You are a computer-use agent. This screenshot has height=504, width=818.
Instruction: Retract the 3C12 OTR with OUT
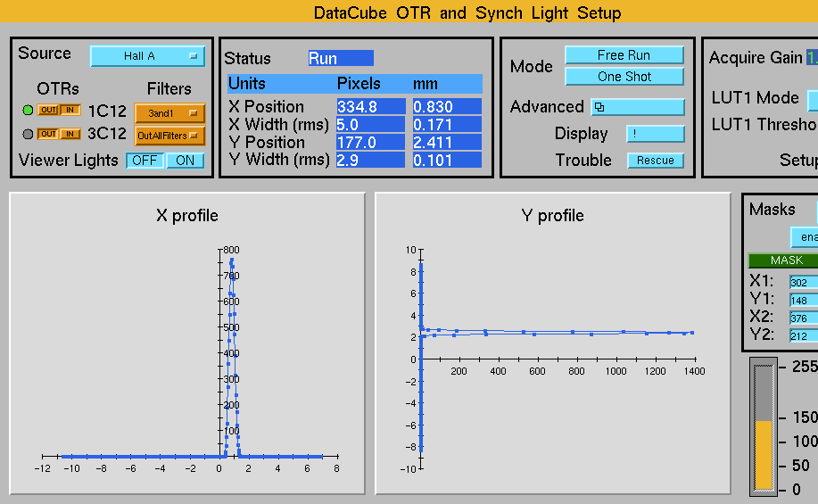pyautogui.click(x=48, y=135)
